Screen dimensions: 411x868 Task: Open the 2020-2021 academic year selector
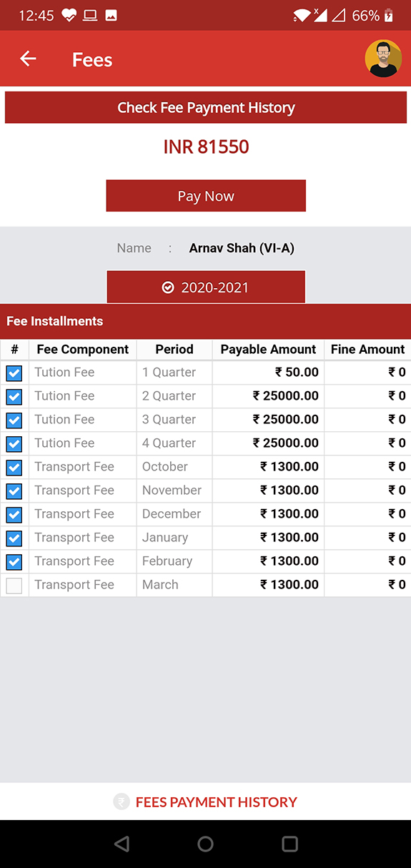206,287
